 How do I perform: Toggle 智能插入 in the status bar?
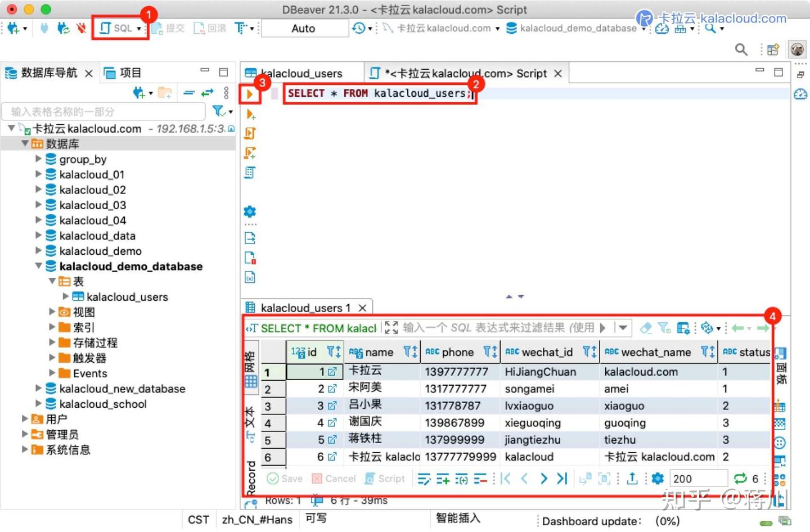click(458, 519)
